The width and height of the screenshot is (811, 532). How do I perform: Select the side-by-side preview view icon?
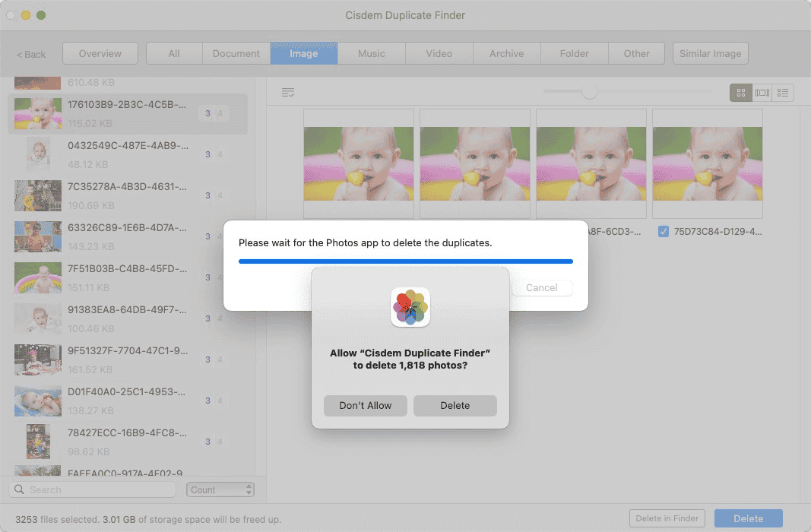click(762, 92)
